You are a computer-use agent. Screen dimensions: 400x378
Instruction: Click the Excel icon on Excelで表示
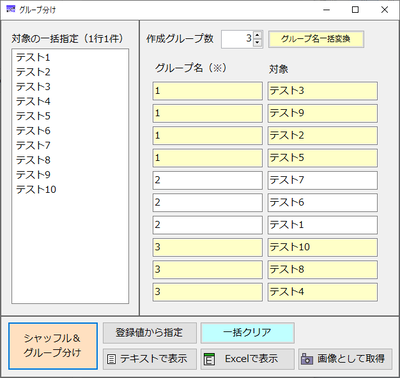point(209,359)
